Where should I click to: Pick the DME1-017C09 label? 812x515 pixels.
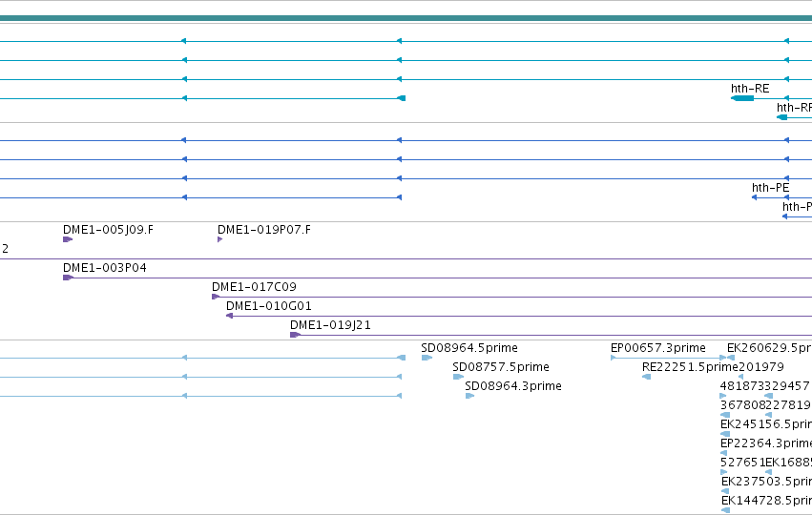[254, 287]
